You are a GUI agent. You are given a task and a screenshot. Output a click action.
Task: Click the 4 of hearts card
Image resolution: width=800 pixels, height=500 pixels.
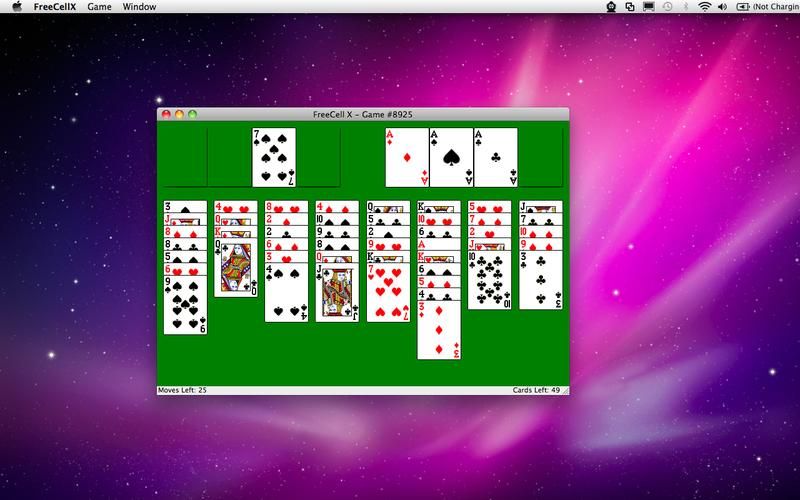point(236,207)
